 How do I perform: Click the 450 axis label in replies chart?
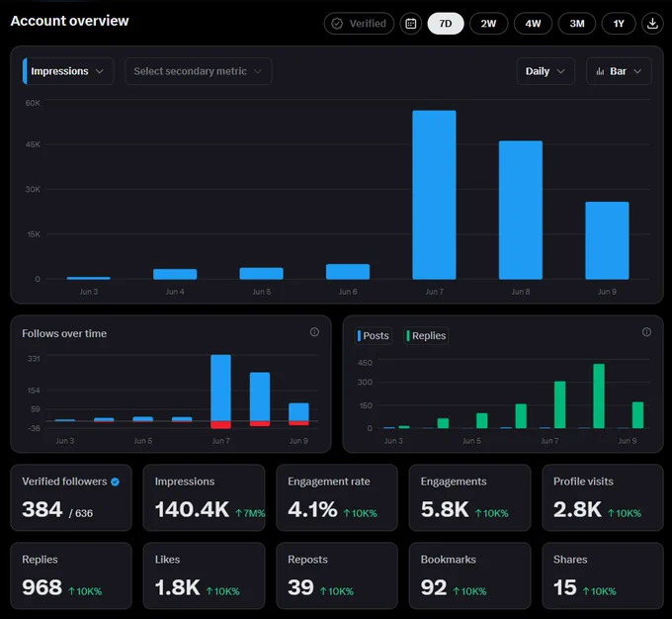365,363
